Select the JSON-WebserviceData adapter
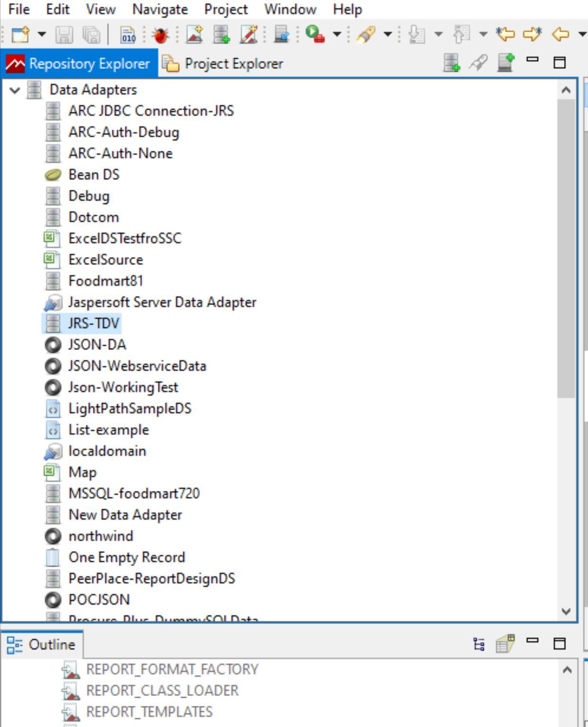 tap(137, 366)
